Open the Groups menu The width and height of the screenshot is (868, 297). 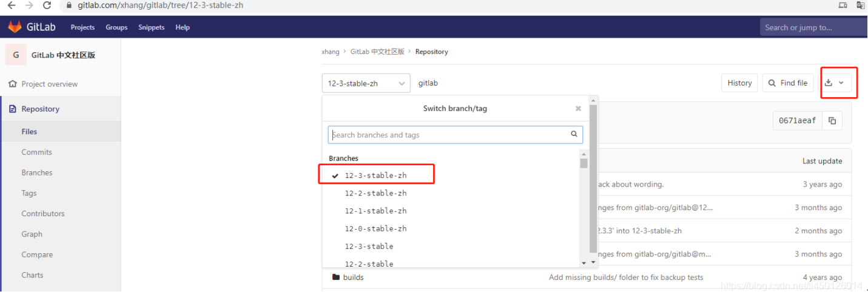[116, 27]
